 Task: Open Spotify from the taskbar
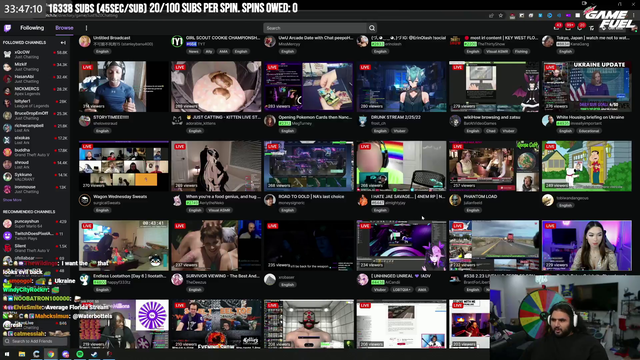[x=80, y=354]
